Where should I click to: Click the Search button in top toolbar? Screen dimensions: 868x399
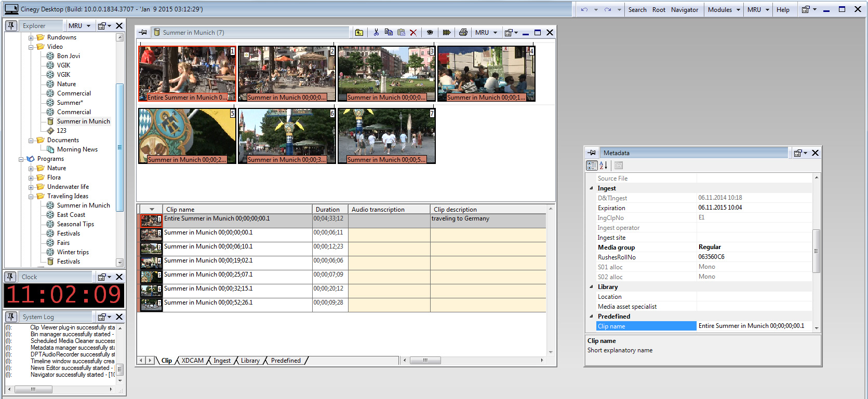click(x=637, y=9)
